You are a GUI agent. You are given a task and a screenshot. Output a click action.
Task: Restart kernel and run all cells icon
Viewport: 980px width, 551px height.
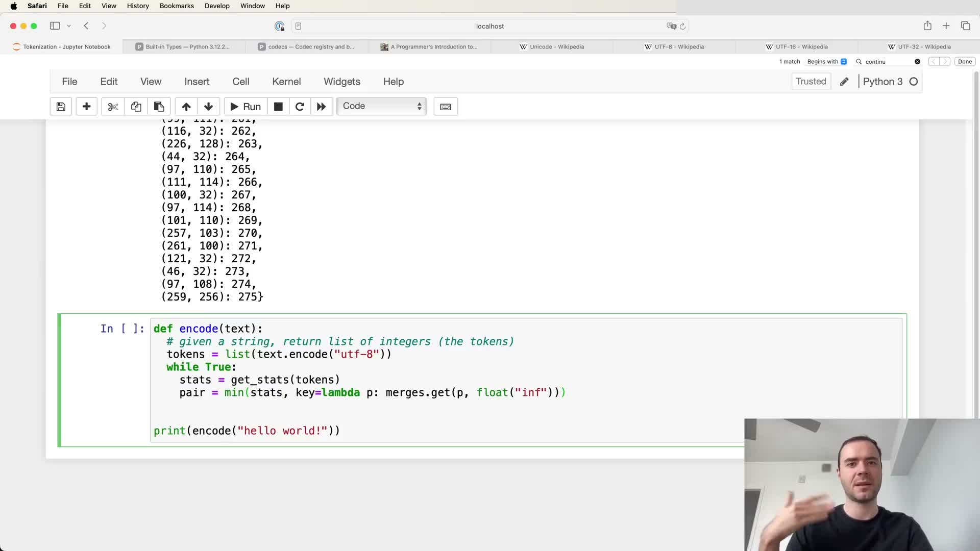click(x=321, y=107)
